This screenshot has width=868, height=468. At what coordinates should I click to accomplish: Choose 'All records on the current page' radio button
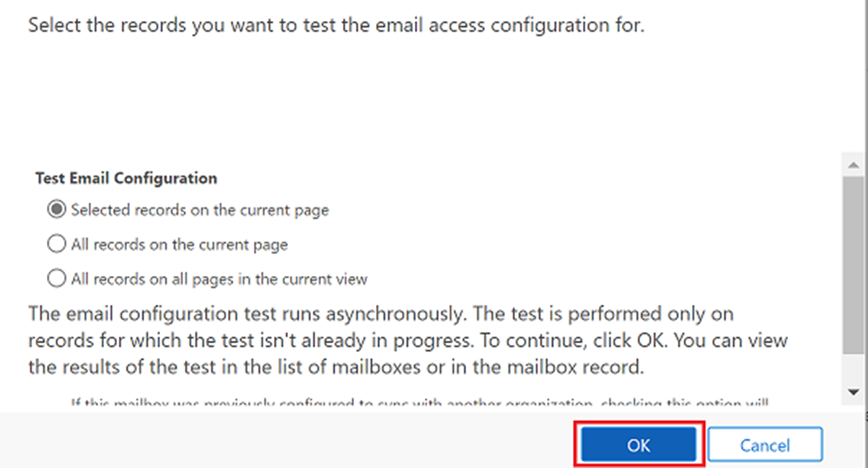click(x=56, y=245)
